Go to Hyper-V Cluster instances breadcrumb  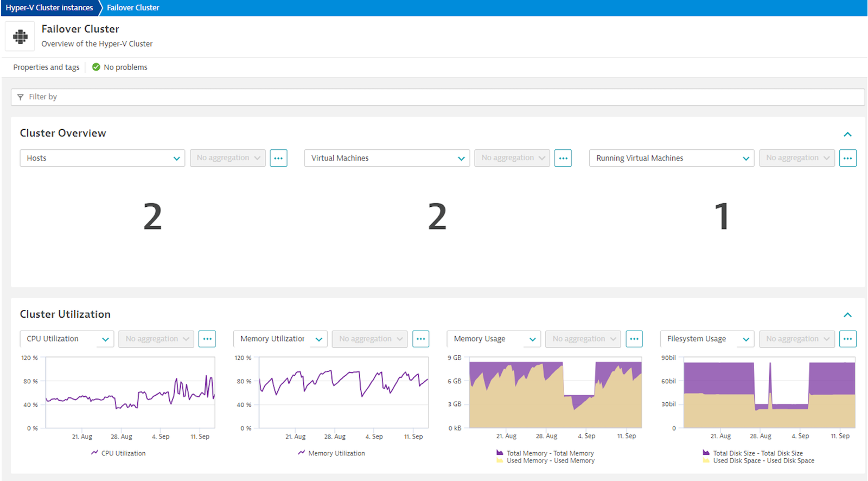(49, 8)
